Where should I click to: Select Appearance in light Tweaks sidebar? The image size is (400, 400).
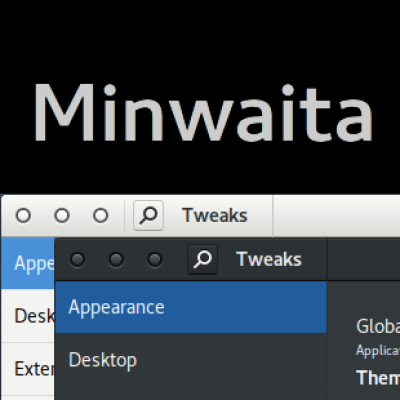pyautogui.click(x=28, y=263)
